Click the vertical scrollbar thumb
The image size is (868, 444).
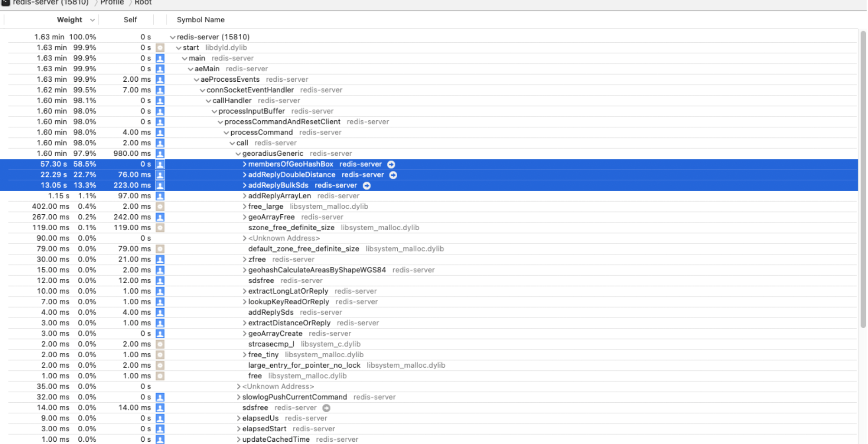click(x=863, y=179)
